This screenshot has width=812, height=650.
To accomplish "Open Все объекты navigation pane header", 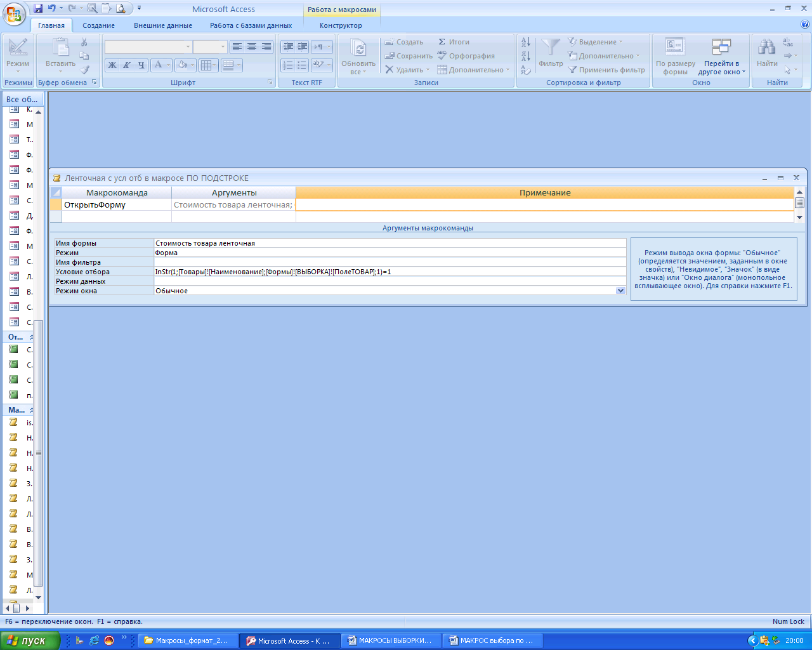I will (23, 99).
